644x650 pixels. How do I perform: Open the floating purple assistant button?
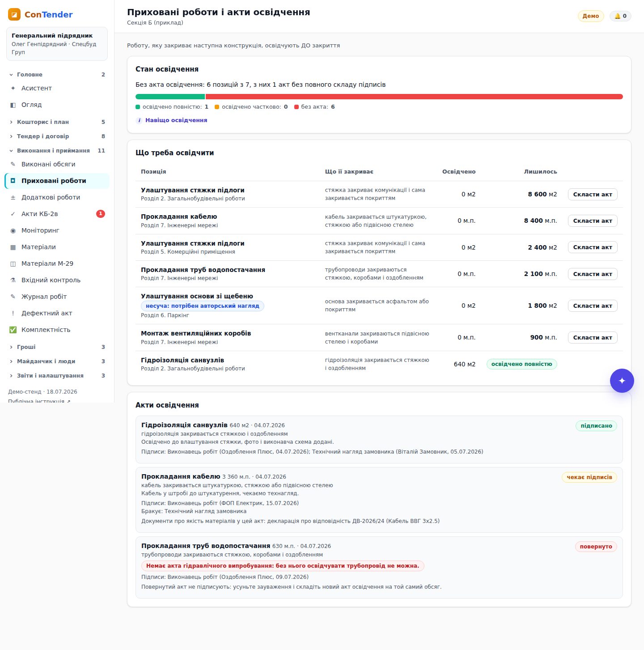pos(622,381)
